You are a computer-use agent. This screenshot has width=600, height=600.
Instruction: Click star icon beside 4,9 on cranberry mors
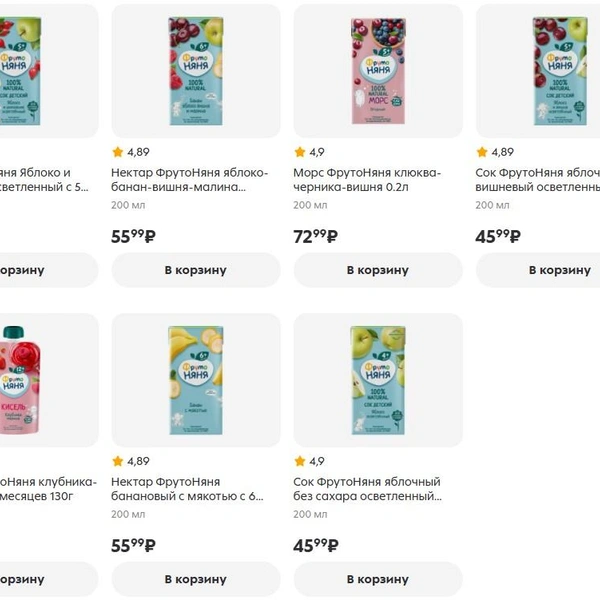[x=300, y=152]
